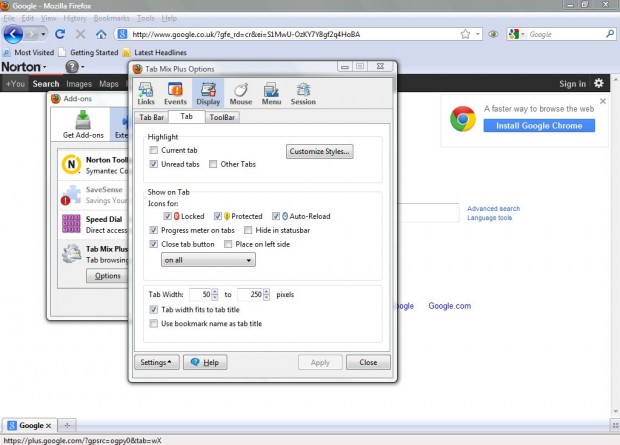620x445 pixels.
Task: Click the Firefox URL address field
Action: point(294,34)
